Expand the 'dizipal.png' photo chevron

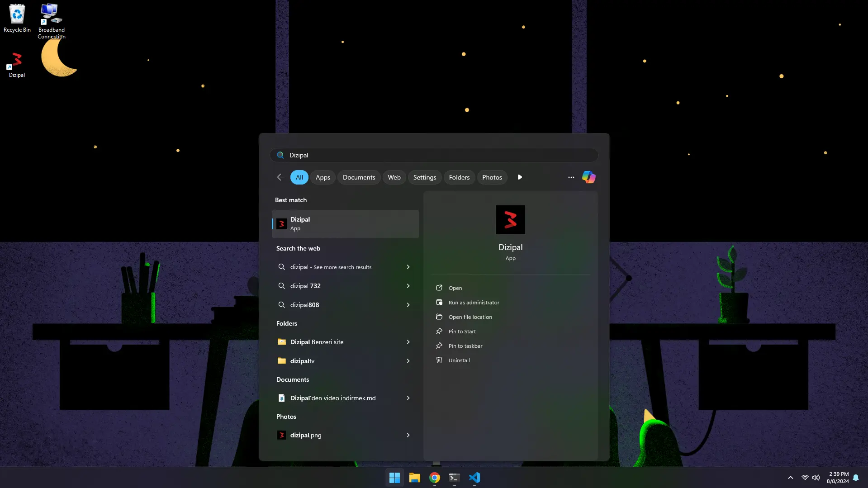tap(408, 435)
